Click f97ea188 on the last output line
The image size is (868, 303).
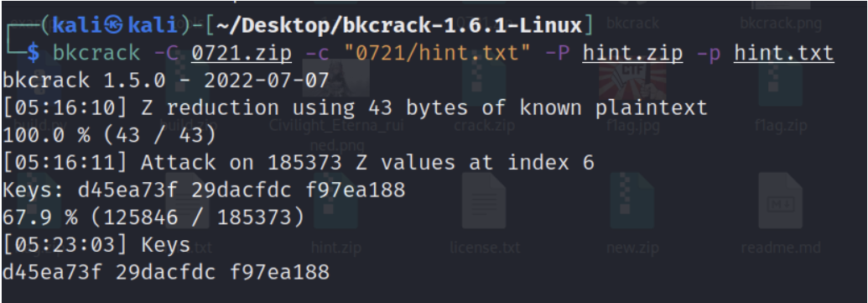279,273
